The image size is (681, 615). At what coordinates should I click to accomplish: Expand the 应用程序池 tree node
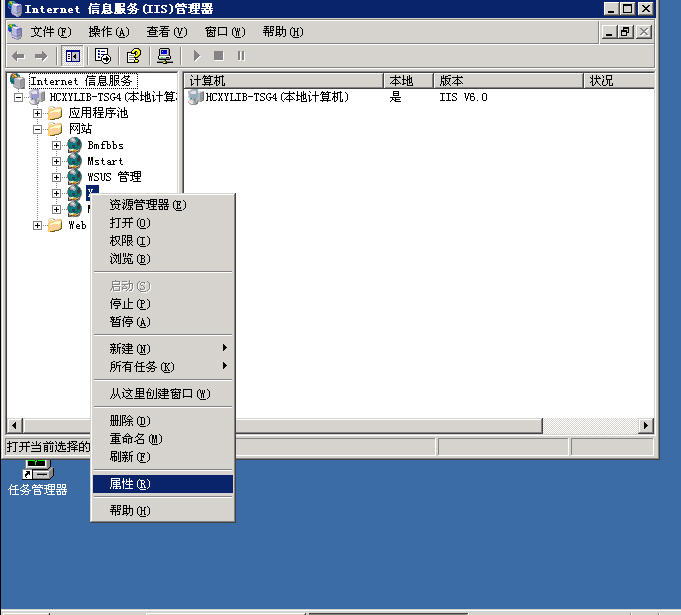(38, 113)
